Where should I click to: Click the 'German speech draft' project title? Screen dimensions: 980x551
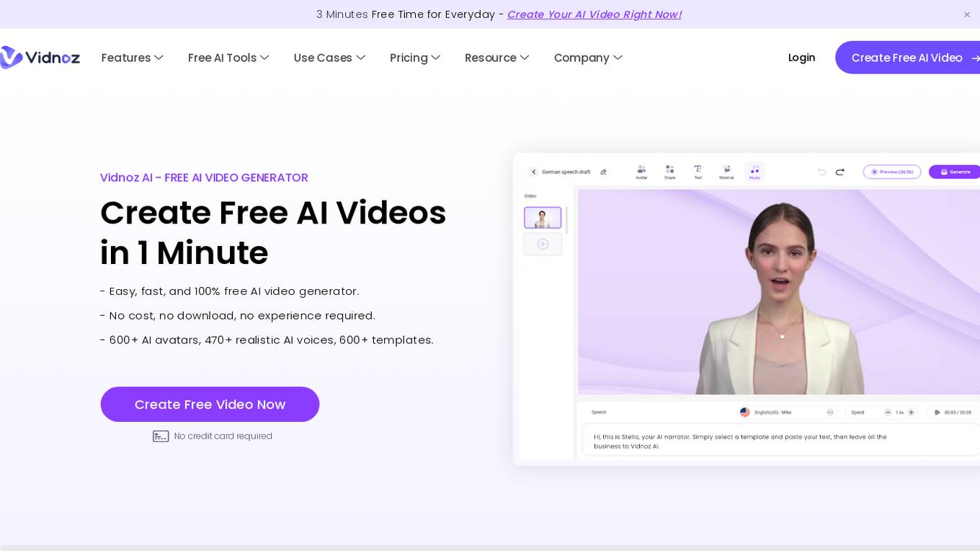[x=566, y=172]
